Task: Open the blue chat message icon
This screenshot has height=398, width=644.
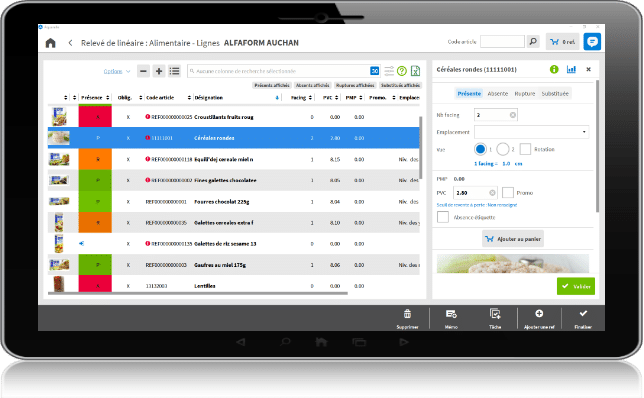Action: pos(592,41)
